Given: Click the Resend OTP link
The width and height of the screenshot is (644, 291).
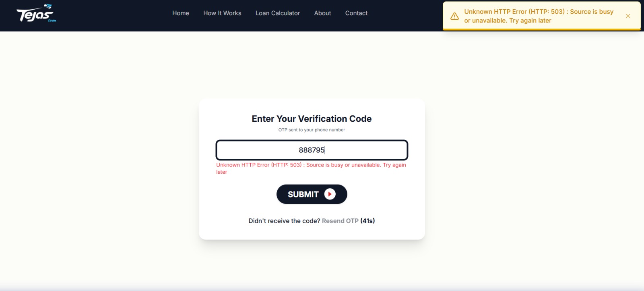Looking at the screenshot, I should coord(340,221).
